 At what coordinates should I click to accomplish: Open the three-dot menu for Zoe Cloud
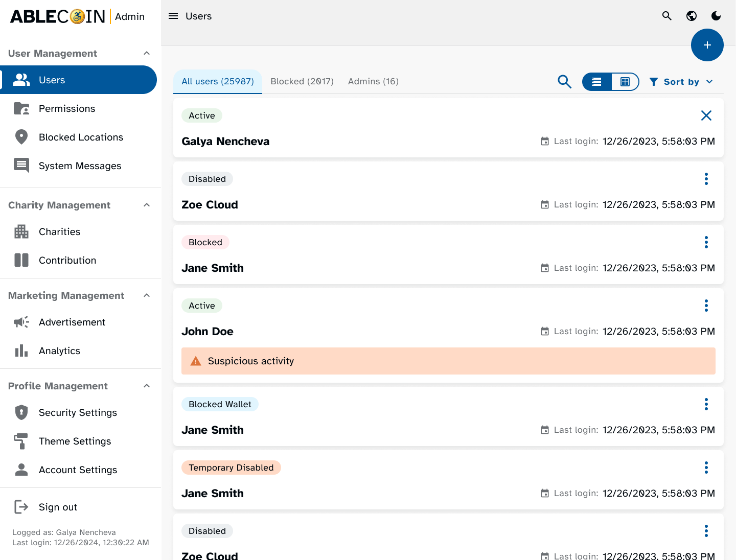[706, 179]
